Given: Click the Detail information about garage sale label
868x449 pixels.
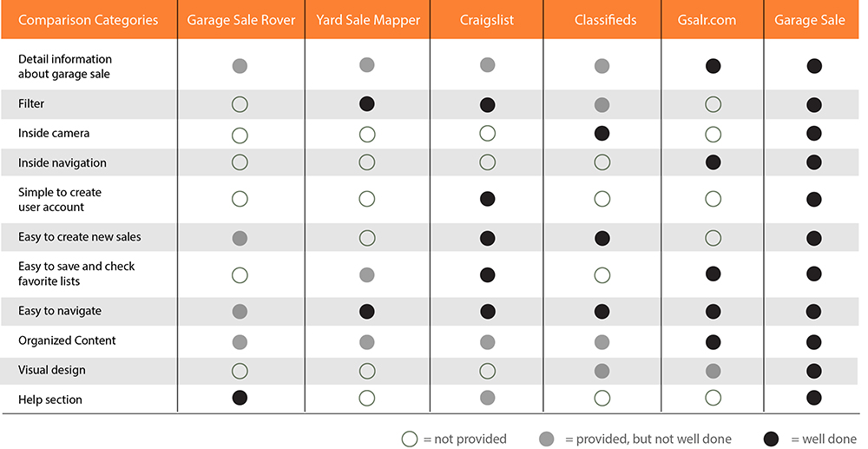Looking at the screenshot, I should [x=65, y=67].
